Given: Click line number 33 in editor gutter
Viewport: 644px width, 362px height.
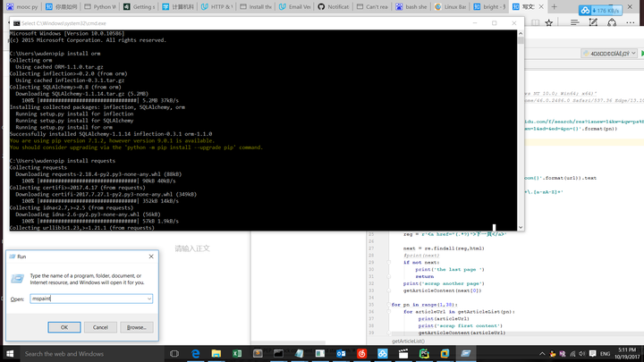Looking at the screenshot, I should 371,290.
